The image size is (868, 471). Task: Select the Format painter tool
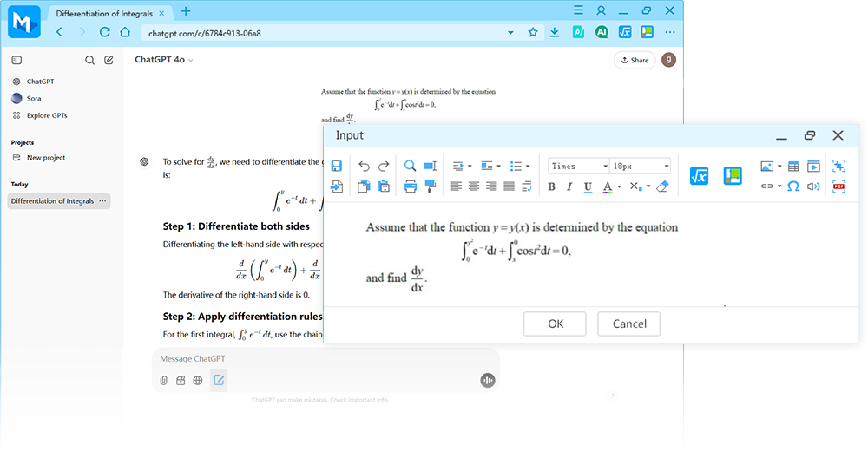(x=431, y=186)
